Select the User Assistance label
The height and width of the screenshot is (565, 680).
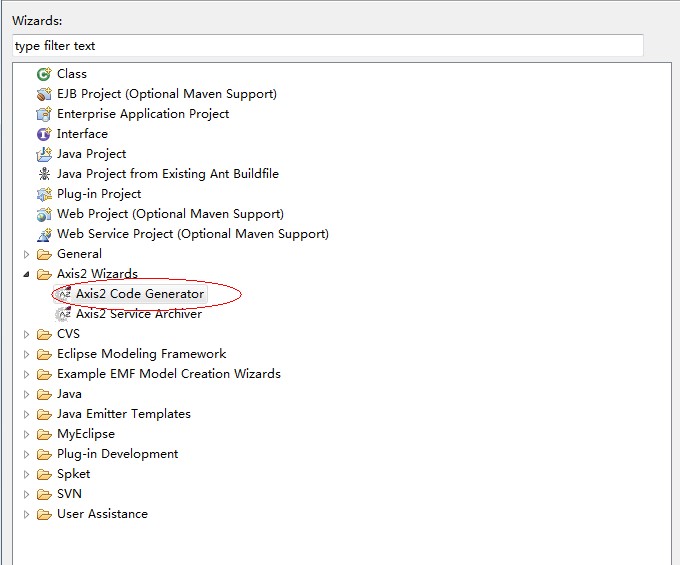102,514
